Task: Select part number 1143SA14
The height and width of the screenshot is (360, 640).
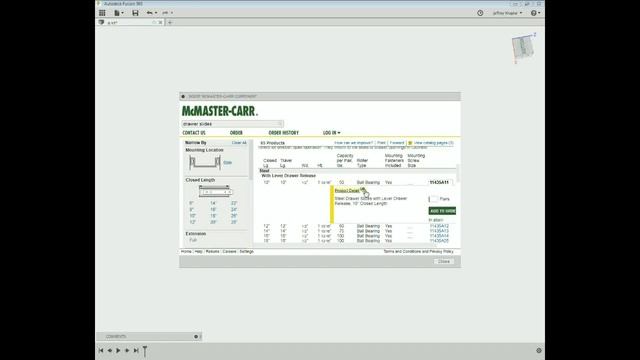Action: [x=439, y=236]
